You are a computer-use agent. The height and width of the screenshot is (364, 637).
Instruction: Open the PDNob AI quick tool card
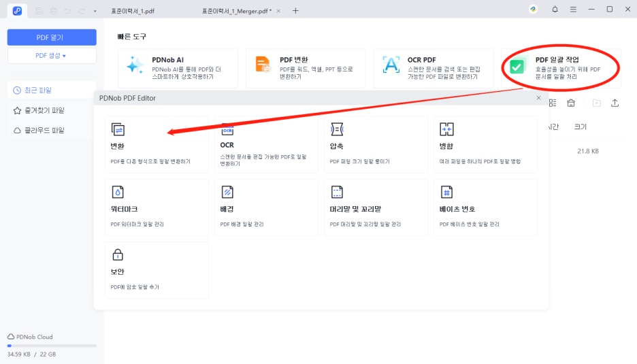click(x=178, y=68)
